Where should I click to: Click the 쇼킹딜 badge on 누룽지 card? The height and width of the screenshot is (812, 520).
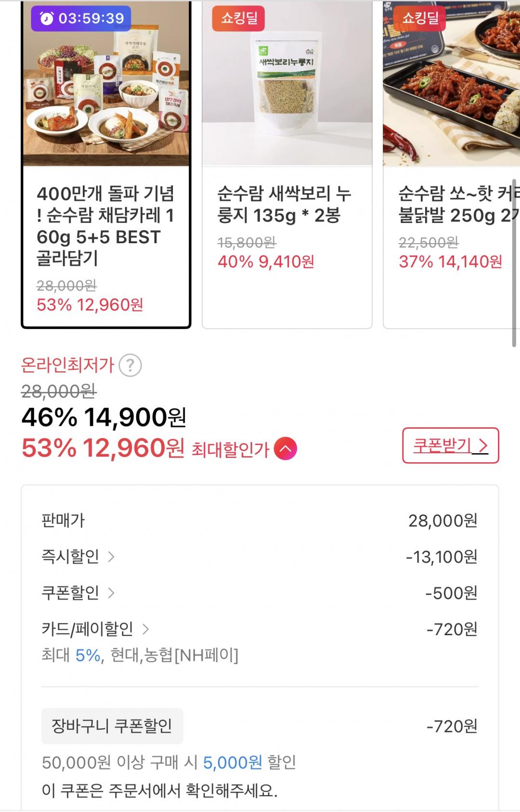coord(239,19)
